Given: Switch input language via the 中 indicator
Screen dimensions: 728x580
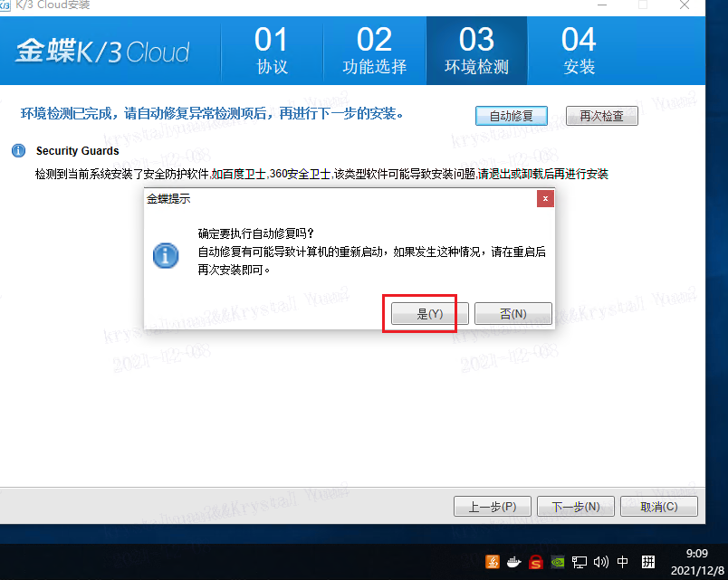Looking at the screenshot, I should click(x=622, y=562).
